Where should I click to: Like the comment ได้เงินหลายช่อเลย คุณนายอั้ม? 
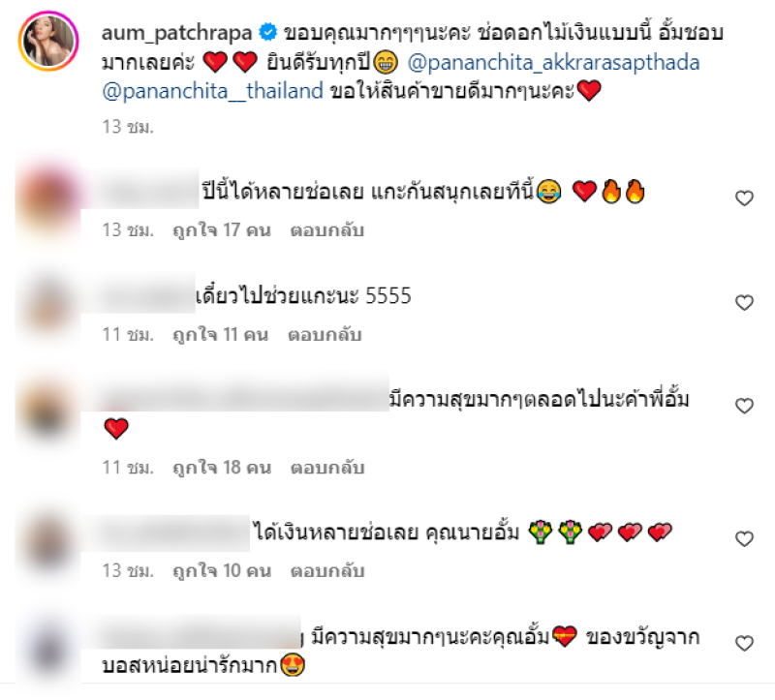coord(744,538)
